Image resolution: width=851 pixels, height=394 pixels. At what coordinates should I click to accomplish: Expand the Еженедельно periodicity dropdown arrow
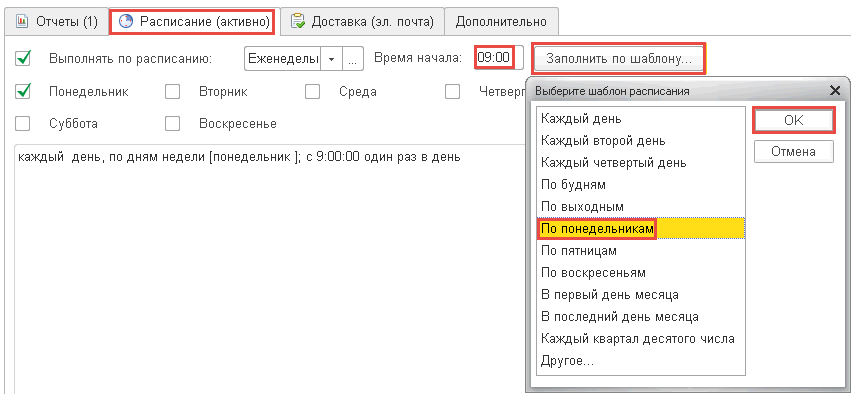pyautogui.click(x=332, y=59)
